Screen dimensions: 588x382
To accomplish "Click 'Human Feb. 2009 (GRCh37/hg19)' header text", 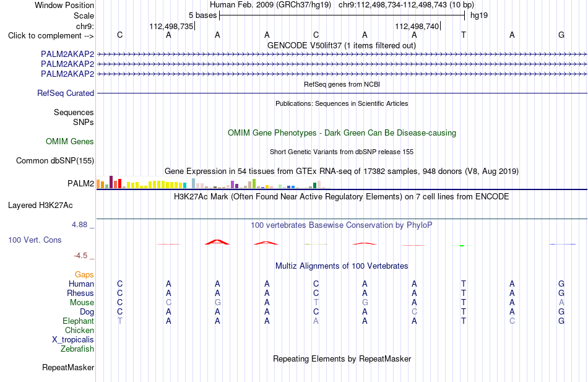I will [270, 5].
